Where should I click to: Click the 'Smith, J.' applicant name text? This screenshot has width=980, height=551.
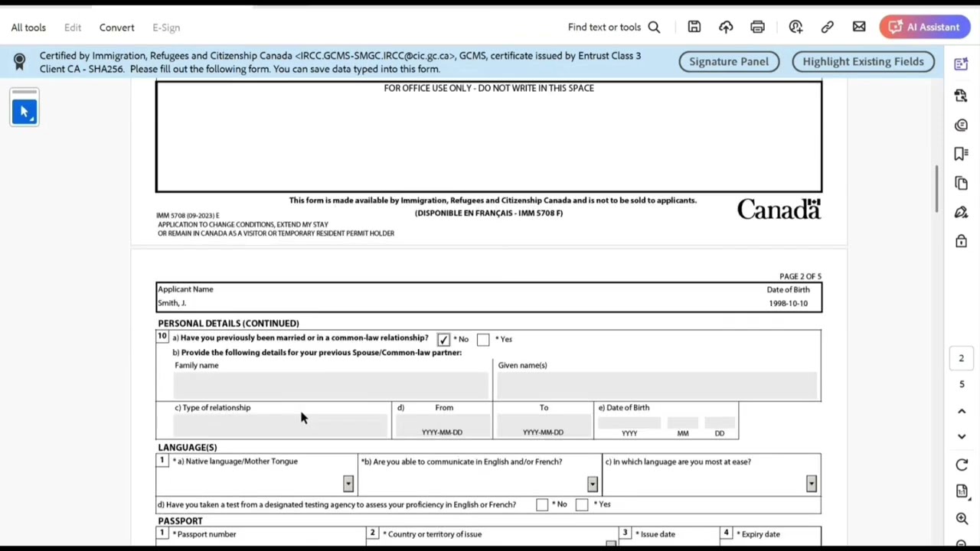[171, 303]
